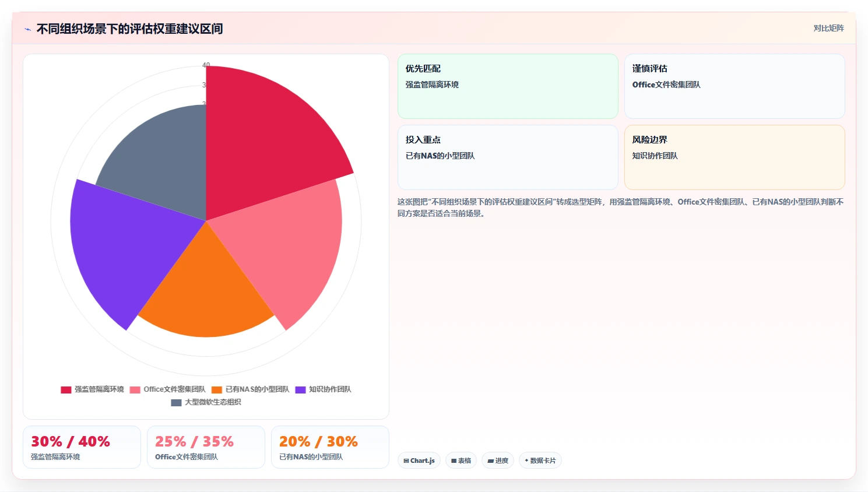Image resolution: width=868 pixels, height=492 pixels.
Task: Click 强监管隔离环境 text in 优先匹配 card
Action: [x=432, y=85]
